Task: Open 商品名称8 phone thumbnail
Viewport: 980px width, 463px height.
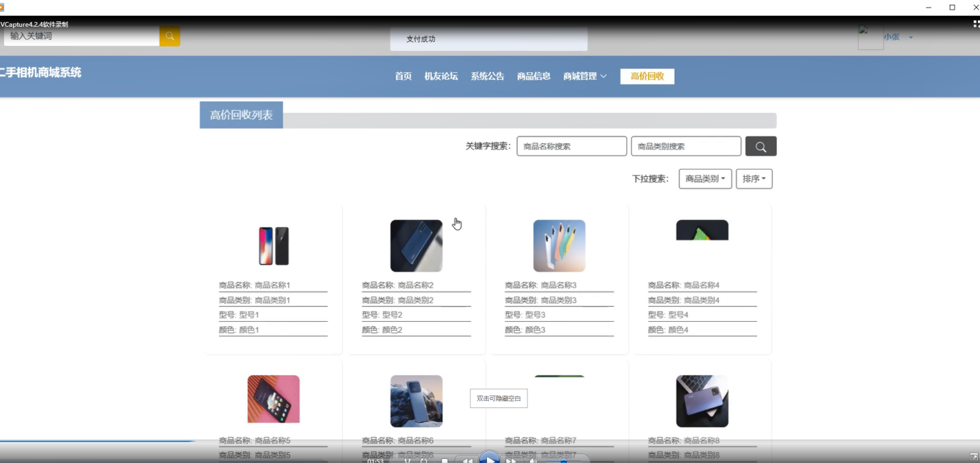Action: [x=702, y=401]
